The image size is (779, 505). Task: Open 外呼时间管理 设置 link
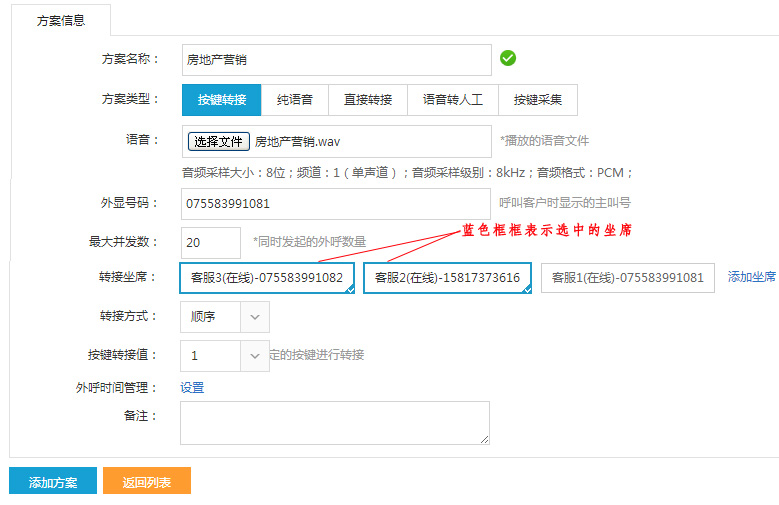pos(192,387)
